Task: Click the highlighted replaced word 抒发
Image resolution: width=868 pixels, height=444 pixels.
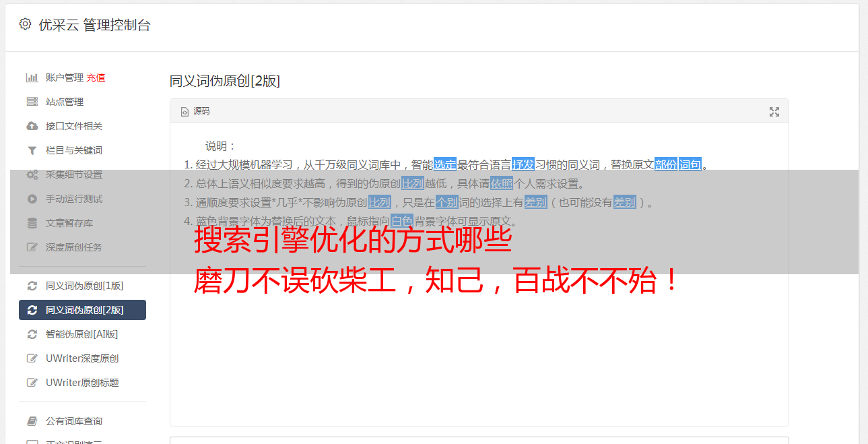Action: point(523,164)
